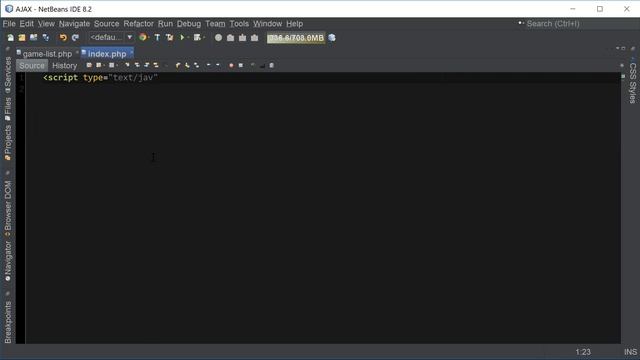The height and width of the screenshot is (360, 640).
Task: Go to the Next Bookmark
Action: coord(187,65)
